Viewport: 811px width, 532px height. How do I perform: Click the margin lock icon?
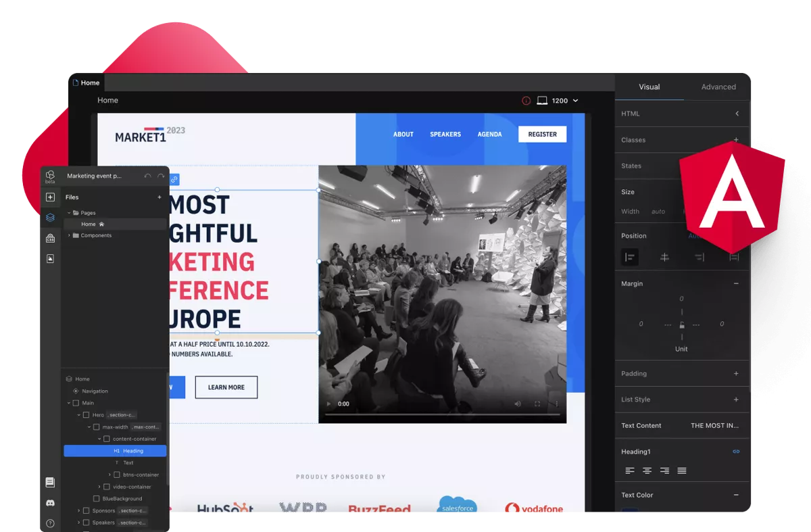click(681, 324)
